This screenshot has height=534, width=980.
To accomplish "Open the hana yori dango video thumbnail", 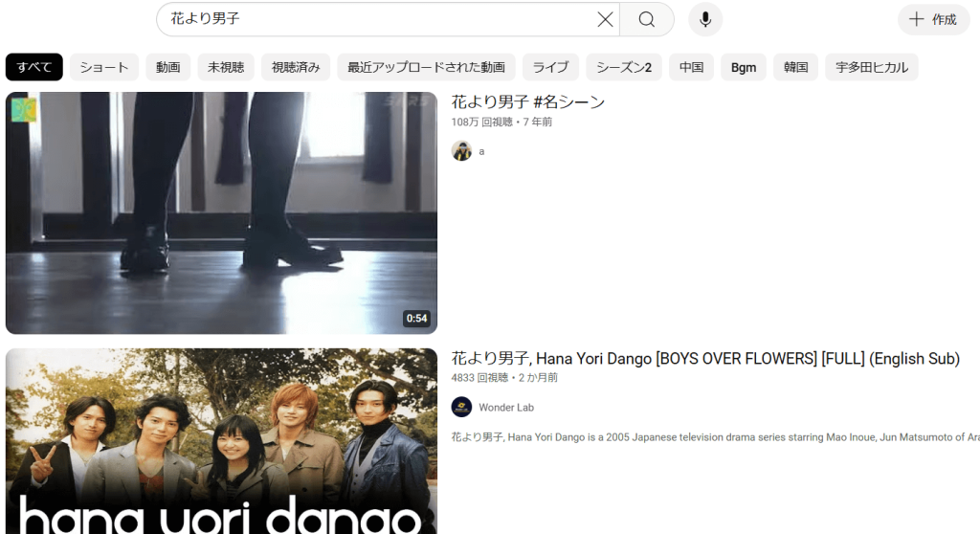I will pyautogui.click(x=221, y=441).
